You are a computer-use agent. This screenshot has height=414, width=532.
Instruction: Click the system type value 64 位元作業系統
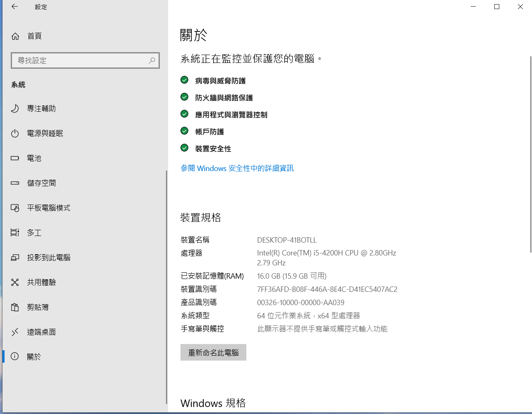click(309, 316)
